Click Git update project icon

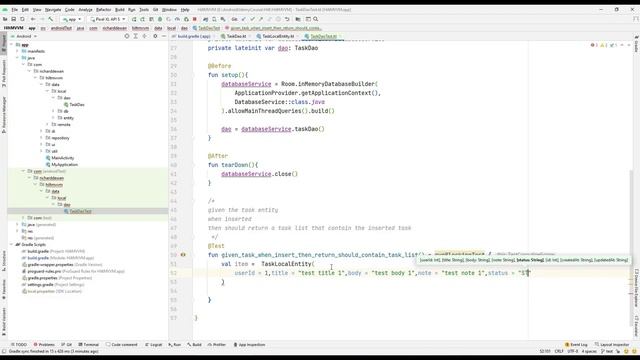[x=243, y=19]
